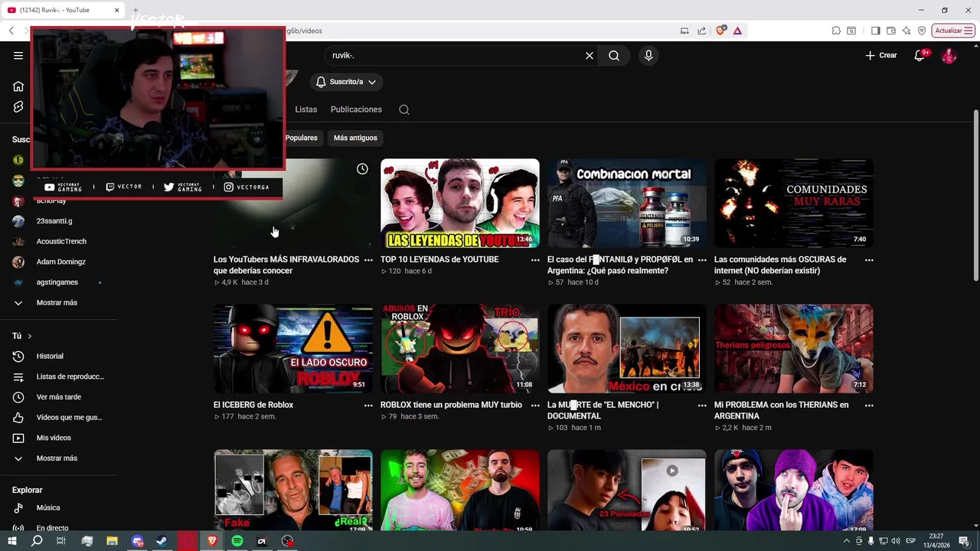Screen dimensions: 980x551
Task: Open options for THERIANS en ARGENTINA video
Action: (869, 406)
